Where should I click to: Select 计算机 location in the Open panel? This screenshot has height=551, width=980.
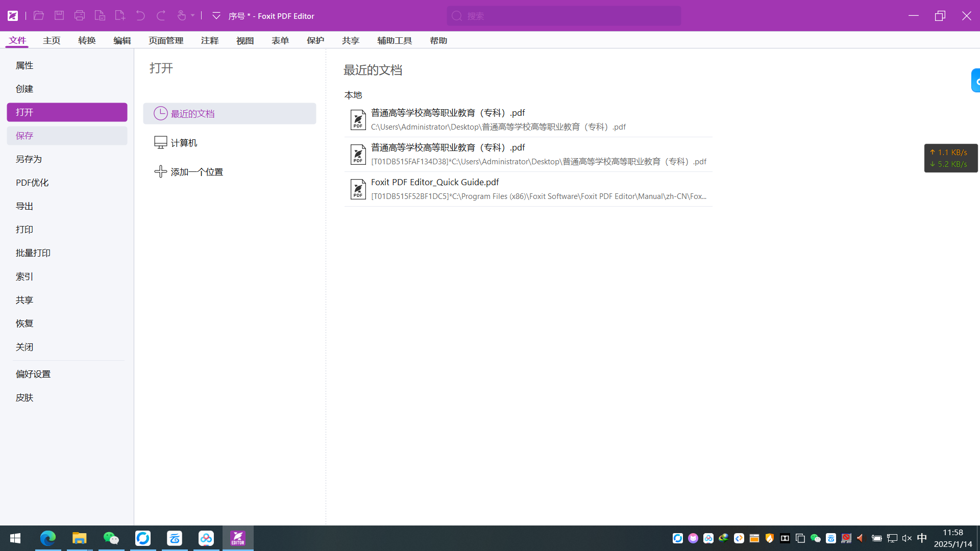[230, 143]
